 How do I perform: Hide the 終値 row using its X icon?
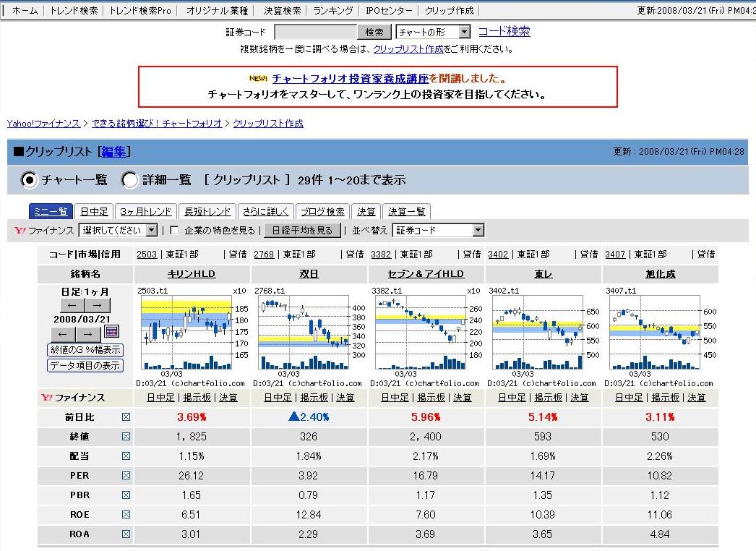(x=126, y=437)
